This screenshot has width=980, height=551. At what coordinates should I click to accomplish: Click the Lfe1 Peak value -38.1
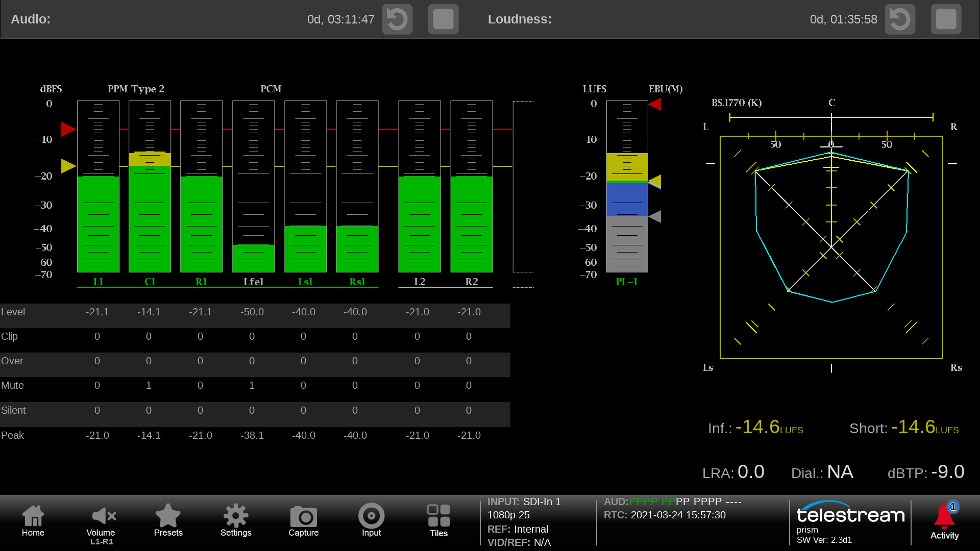click(252, 435)
